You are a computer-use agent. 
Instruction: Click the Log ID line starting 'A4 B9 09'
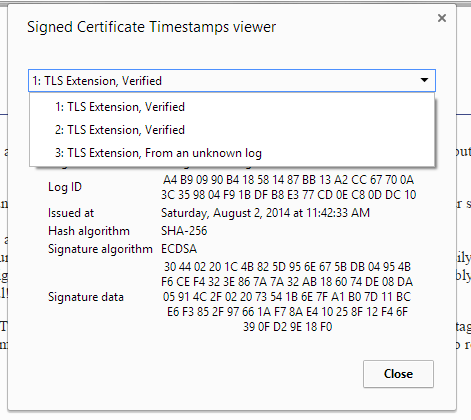(x=288, y=180)
